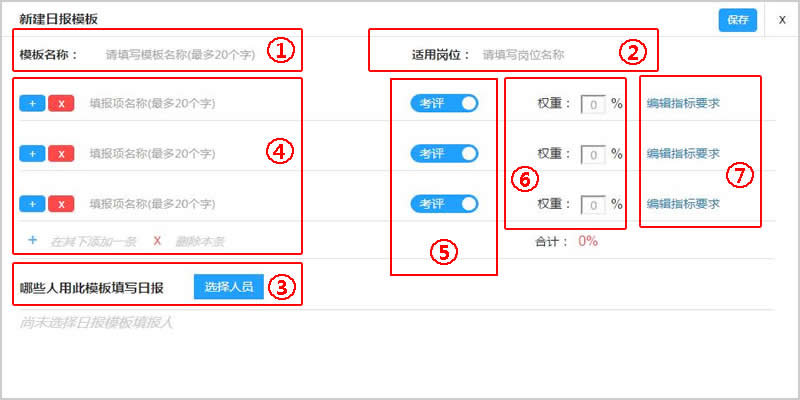The height and width of the screenshot is (400, 800).
Task: Focus the 适用岗位 input field
Action: coord(541,55)
